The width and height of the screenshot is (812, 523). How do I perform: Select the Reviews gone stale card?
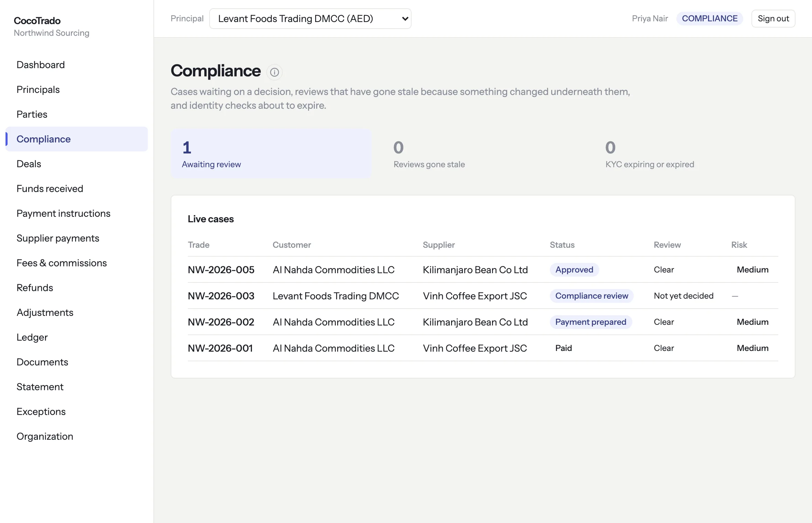tap(483, 153)
